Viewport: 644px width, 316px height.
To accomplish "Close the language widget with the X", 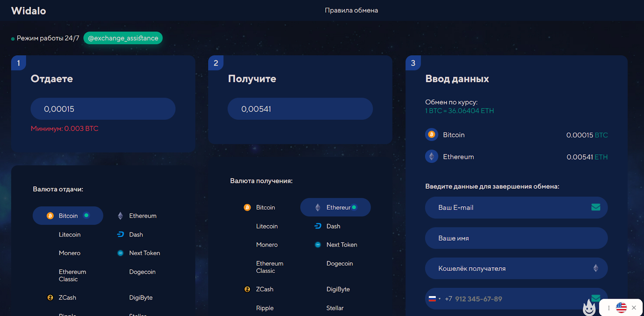I will (634, 308).
